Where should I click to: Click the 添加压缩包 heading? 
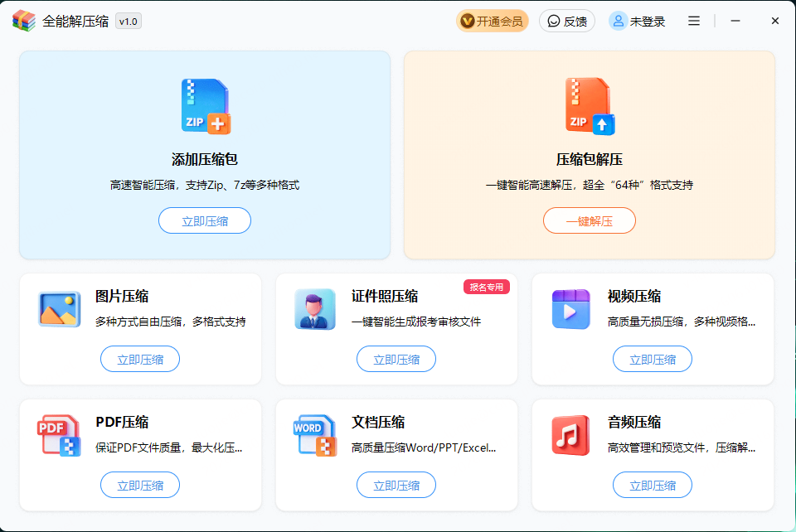[205, 159]
